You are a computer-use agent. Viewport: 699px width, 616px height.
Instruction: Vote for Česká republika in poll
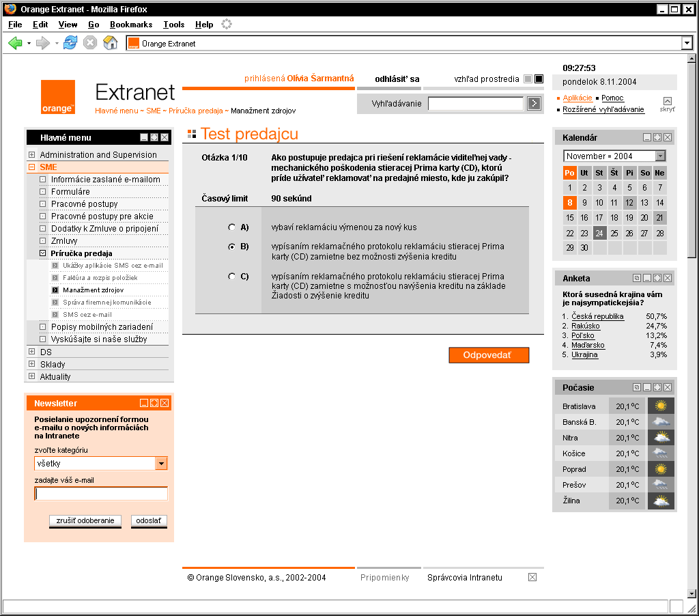point(597,316)
